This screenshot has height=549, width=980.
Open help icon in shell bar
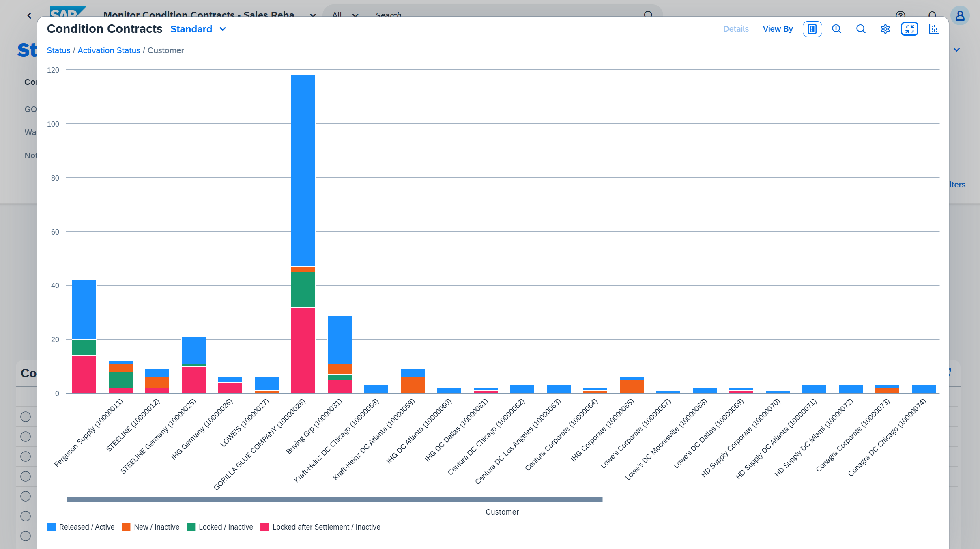point(900,15)
